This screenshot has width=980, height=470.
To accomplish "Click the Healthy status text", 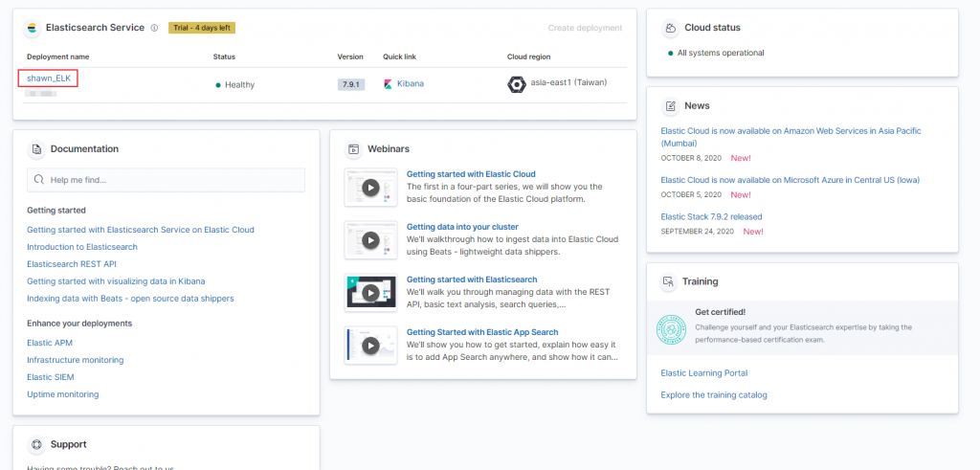I will 239,85.
